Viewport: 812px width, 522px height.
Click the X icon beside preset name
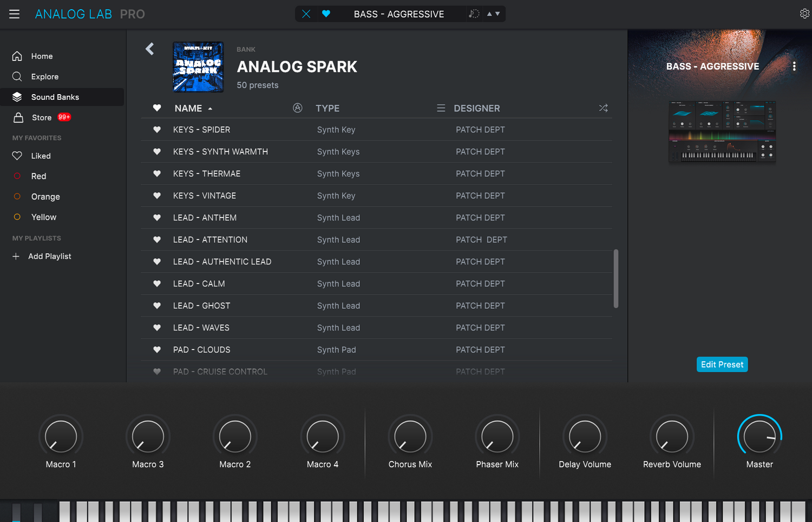pyautogui.click(x=306, y=14)
